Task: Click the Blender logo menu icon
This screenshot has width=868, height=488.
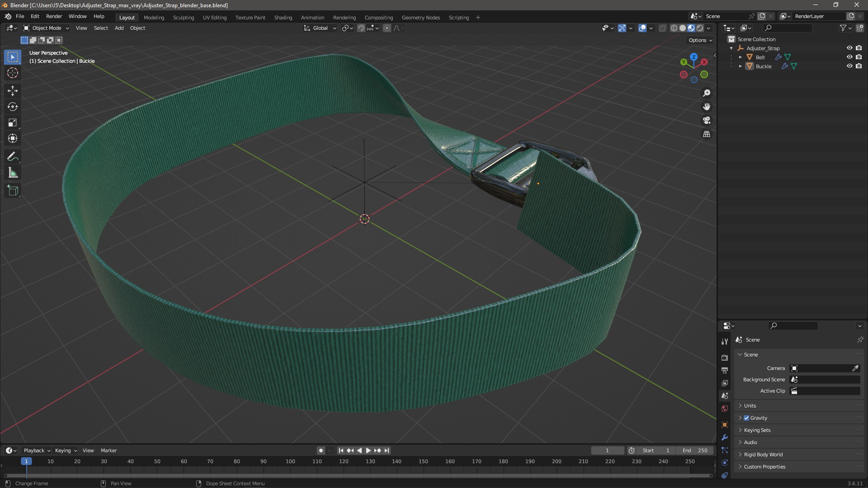Action: [8, 16]
